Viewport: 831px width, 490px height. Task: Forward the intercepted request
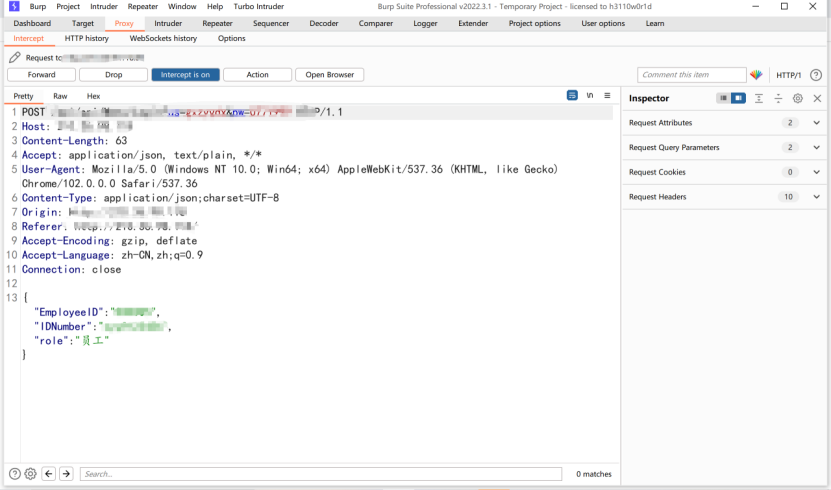[41, 75]
